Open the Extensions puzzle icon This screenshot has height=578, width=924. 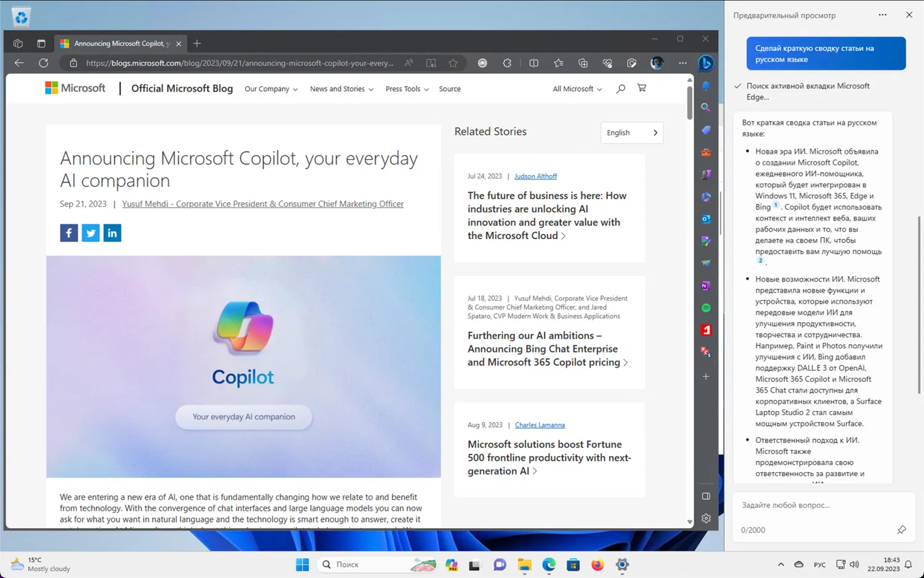(507, 63)
